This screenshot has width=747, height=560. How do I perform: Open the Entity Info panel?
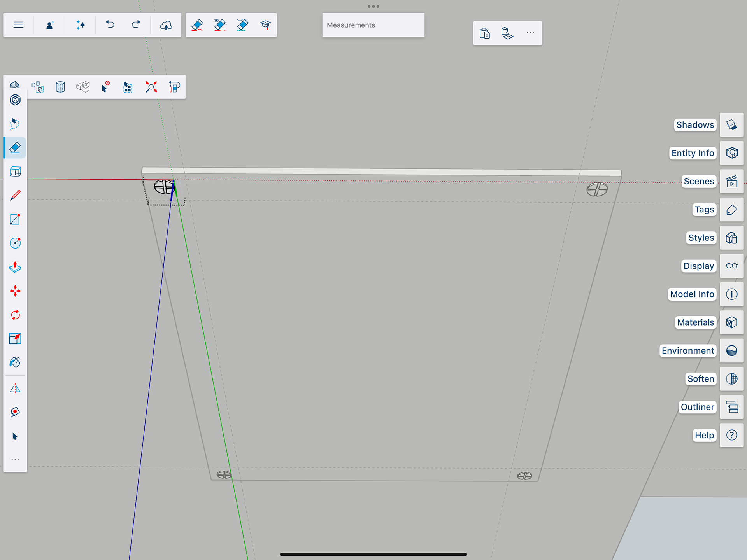[x=731, y=153]
